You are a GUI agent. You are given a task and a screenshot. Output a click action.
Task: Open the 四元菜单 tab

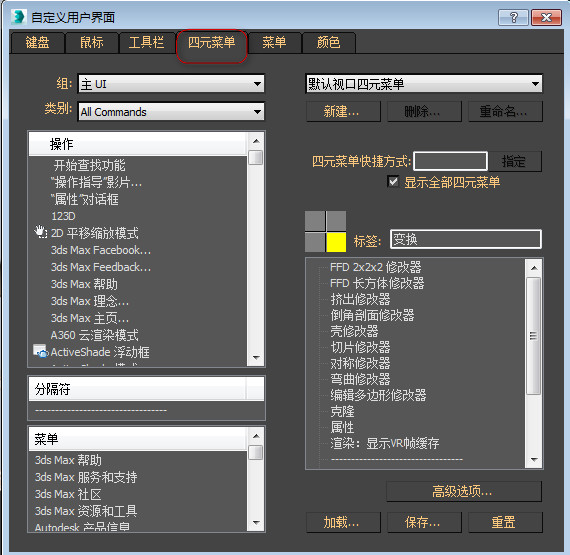pos(212,43)
